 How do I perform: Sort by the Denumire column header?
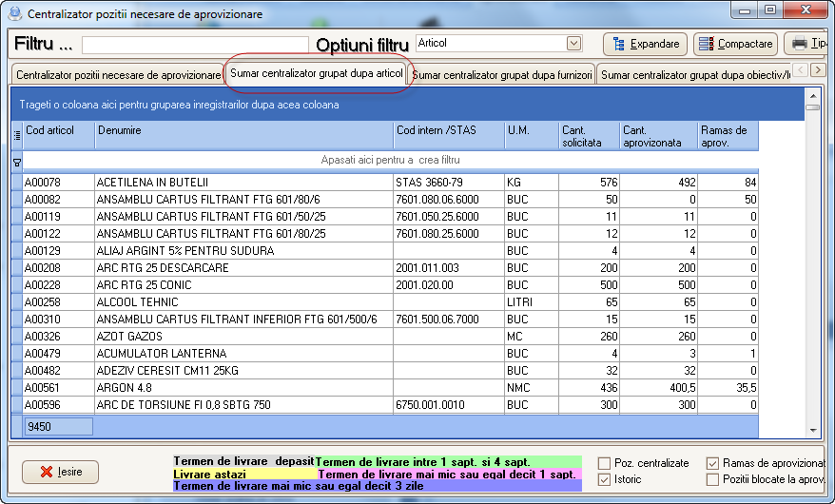(243, 136)
